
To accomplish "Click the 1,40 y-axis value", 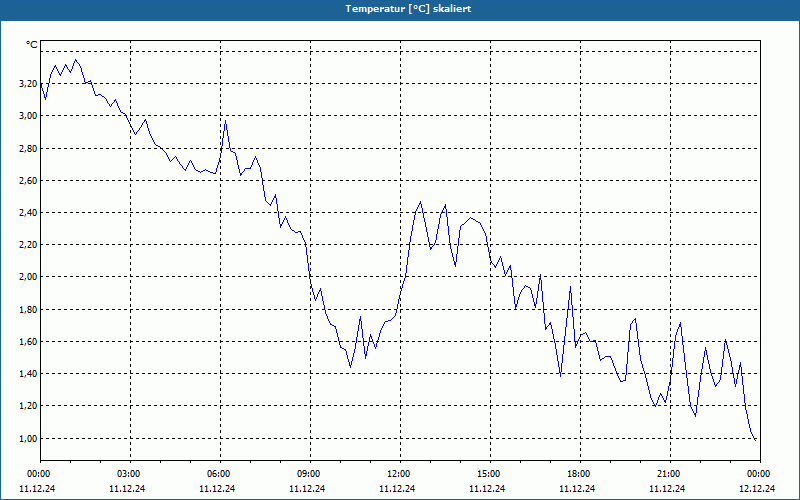I will pos(28,373).
